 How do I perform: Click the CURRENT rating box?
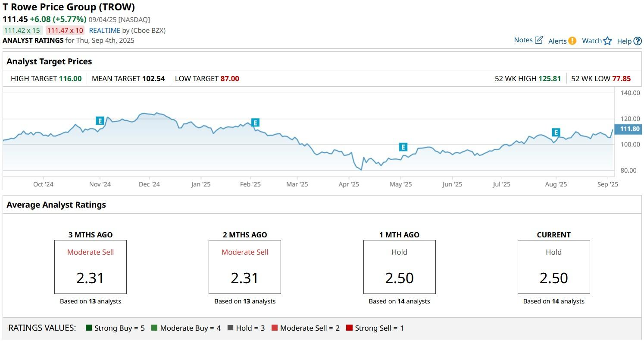pos(554,267)
